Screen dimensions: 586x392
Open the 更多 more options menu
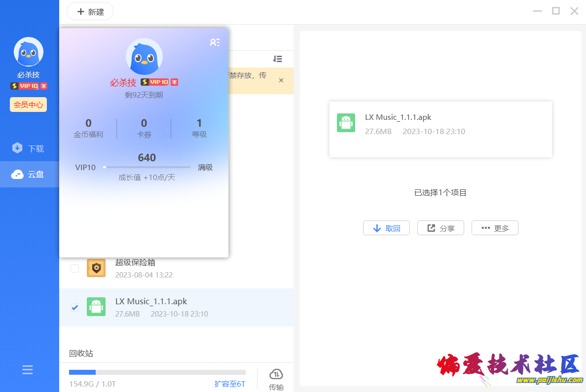(495, 228)
